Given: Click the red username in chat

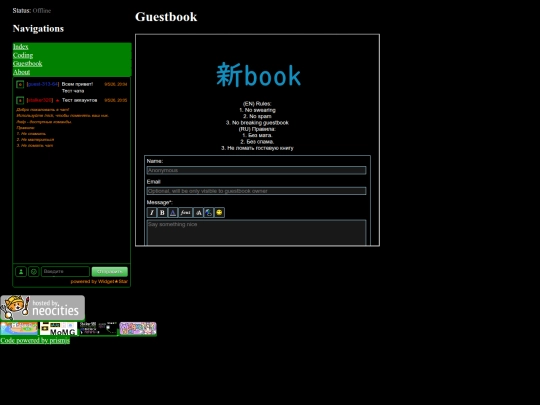Looking at the screenshot, I should [x=40, y=100].
